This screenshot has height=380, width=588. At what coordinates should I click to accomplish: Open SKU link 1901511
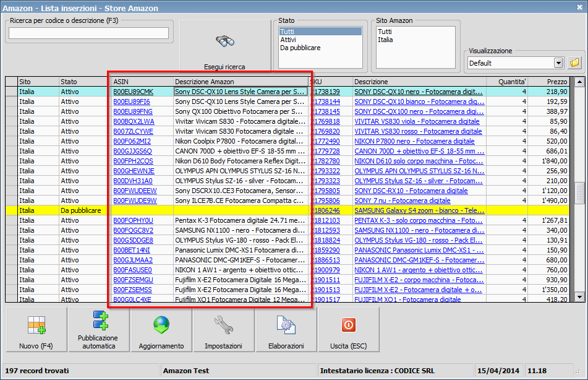pos(325,280)
